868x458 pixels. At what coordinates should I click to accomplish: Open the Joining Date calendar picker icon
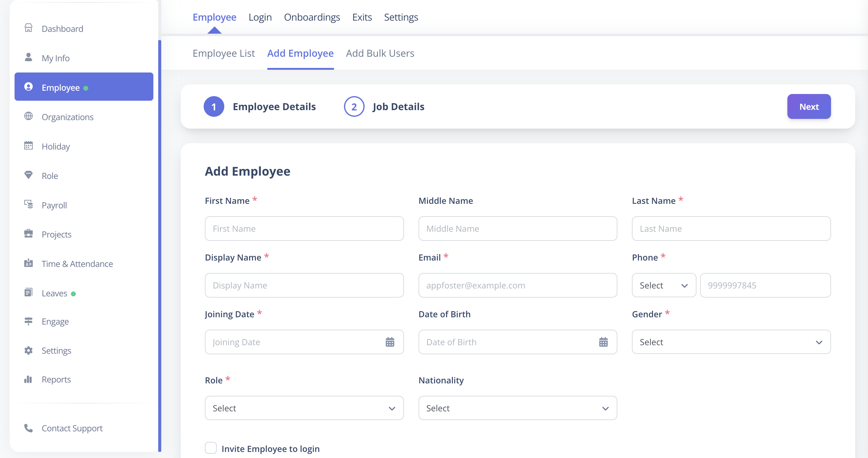pyautogui.click(x=390, y=342)
